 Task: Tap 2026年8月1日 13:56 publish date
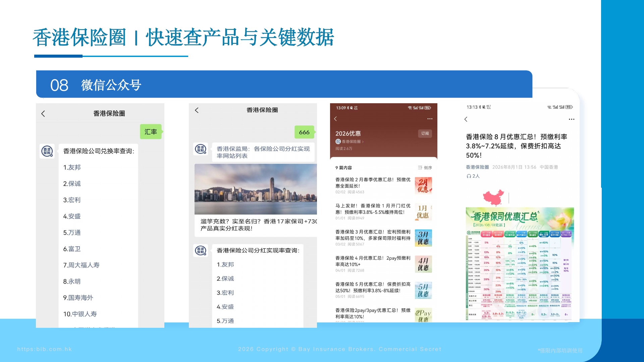[x=514, y=167]
